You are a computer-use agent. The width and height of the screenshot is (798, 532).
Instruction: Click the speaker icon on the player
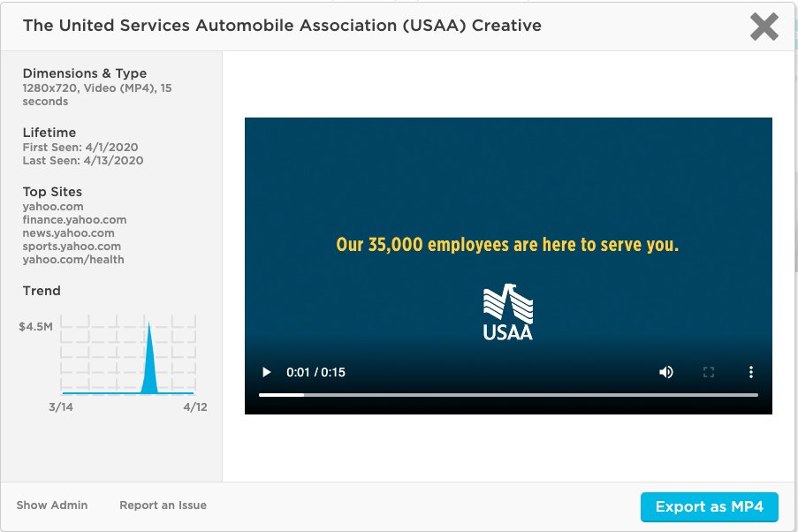(665, 372)
